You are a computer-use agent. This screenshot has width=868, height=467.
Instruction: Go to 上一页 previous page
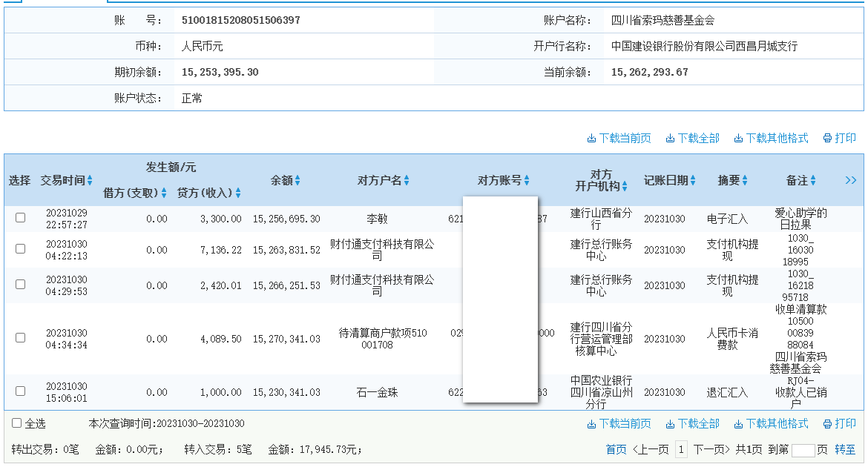pyautogui.click(x=651, y=449)
